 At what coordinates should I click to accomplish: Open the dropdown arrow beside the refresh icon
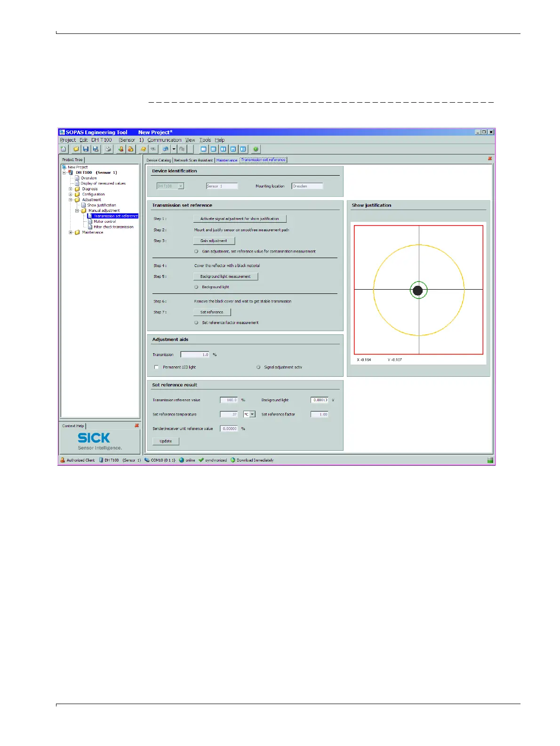174,149
